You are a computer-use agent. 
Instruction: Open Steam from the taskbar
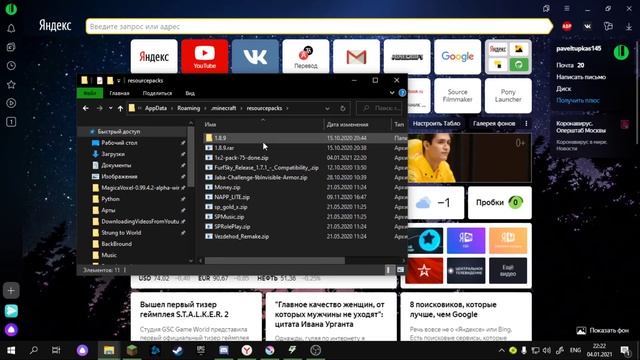pos(178,350)
